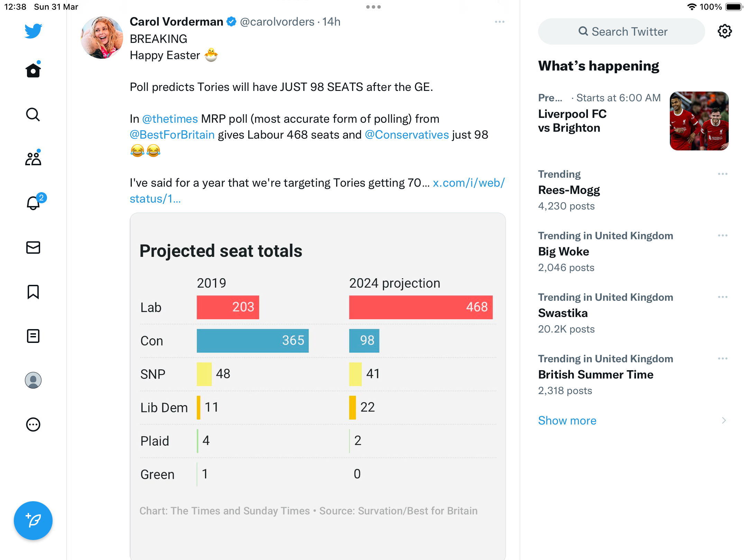Open the sidebar More circle menu

(x=33, y=424)
